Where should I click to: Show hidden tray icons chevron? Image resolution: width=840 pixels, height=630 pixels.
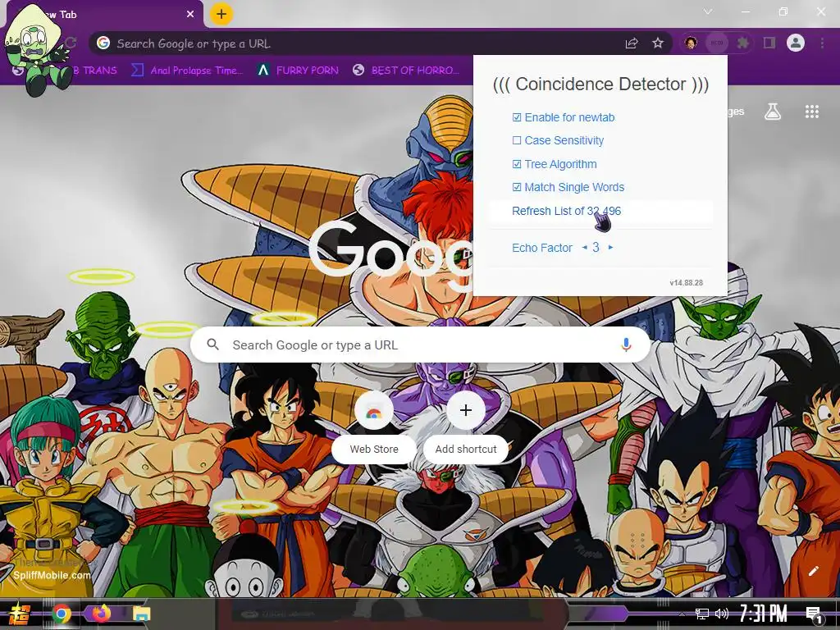(x=682, y=614)
